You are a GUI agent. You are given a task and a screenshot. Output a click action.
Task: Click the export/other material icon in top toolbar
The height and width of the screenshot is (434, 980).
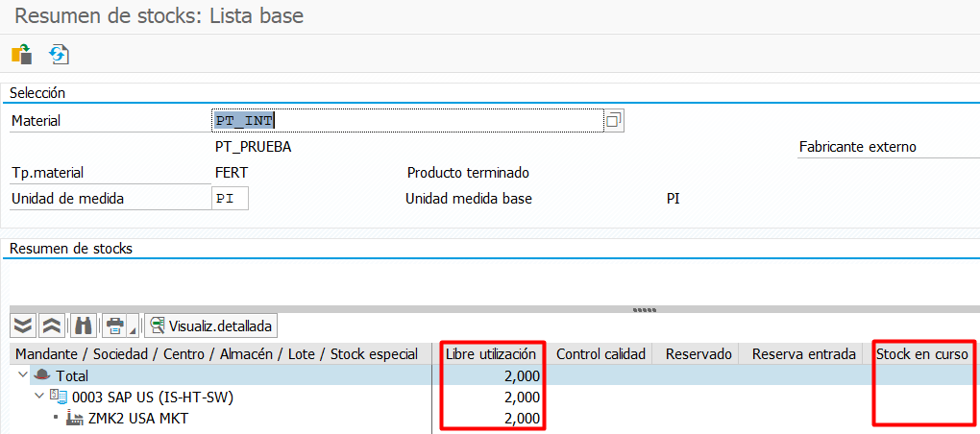21,55
